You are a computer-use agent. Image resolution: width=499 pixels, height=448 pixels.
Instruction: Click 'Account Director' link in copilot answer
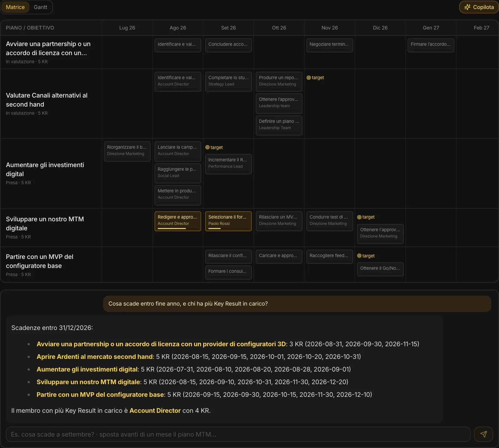155,411
